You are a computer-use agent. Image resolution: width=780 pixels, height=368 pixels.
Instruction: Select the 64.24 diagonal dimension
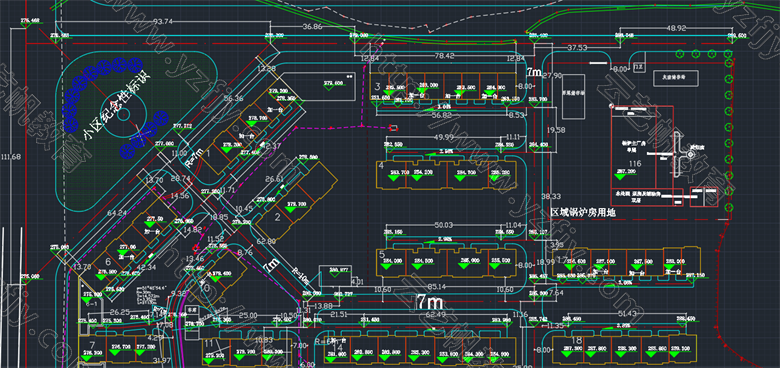point(116,214)
